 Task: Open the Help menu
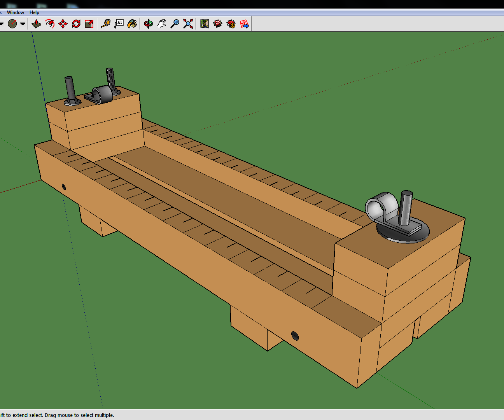[34, 12]
